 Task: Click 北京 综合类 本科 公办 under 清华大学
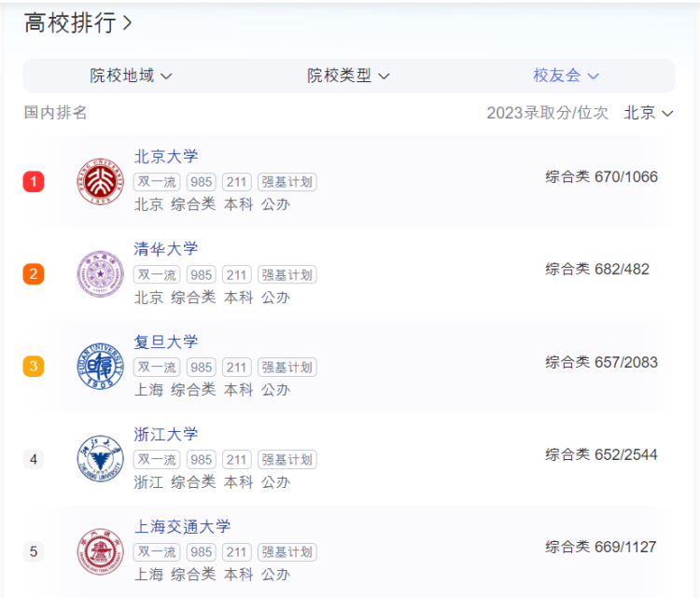(x=212, y=298)
